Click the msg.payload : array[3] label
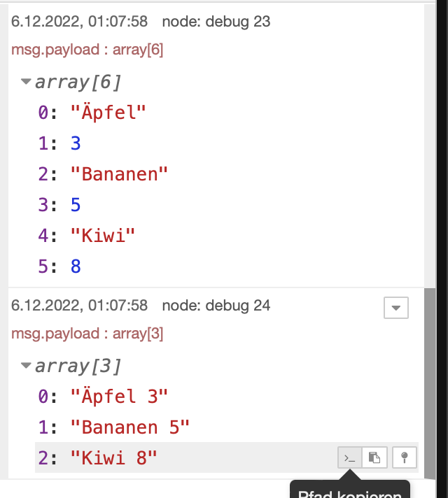 click(x=87, y=334)
